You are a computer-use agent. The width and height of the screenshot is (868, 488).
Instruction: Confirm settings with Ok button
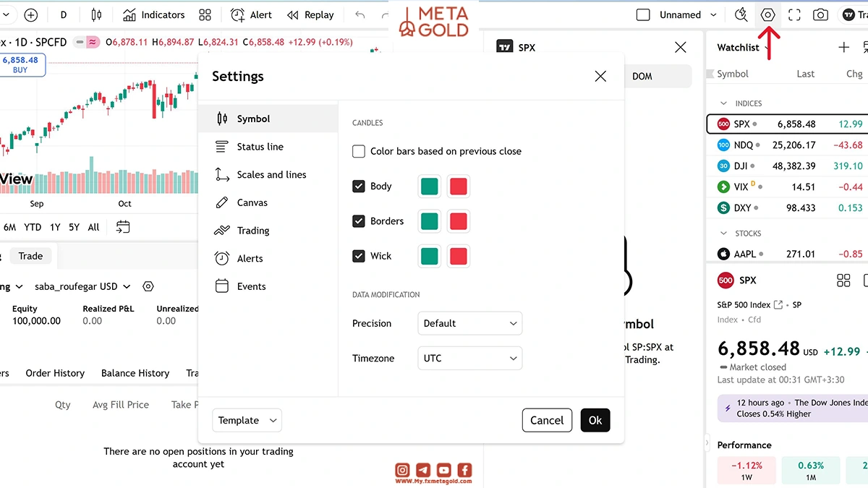point(595,420)
